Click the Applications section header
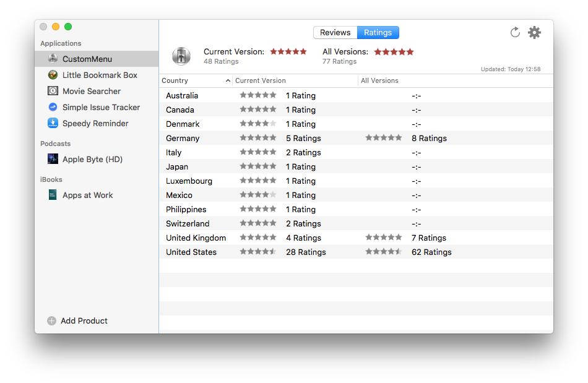Viewport: 588px width, 383px height. pos(61,43)
